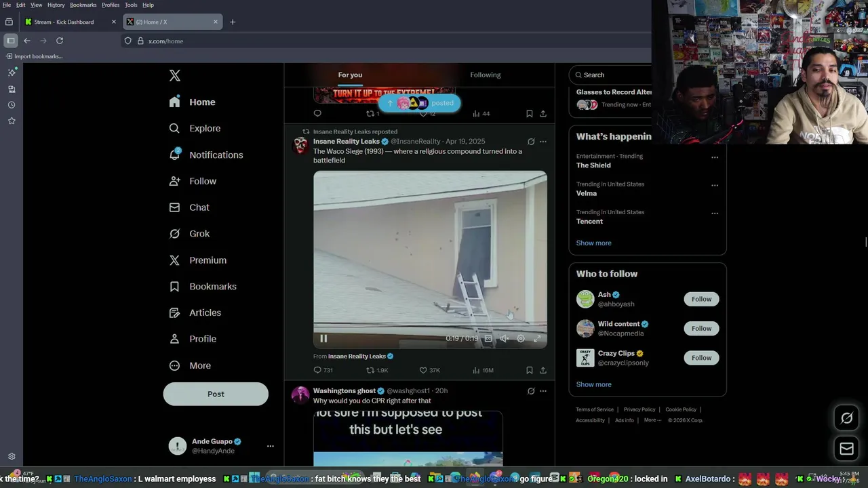This screenshot has height=488, width=868.
Task: Open new browser tab with plus button
Action: click(233, 22)
